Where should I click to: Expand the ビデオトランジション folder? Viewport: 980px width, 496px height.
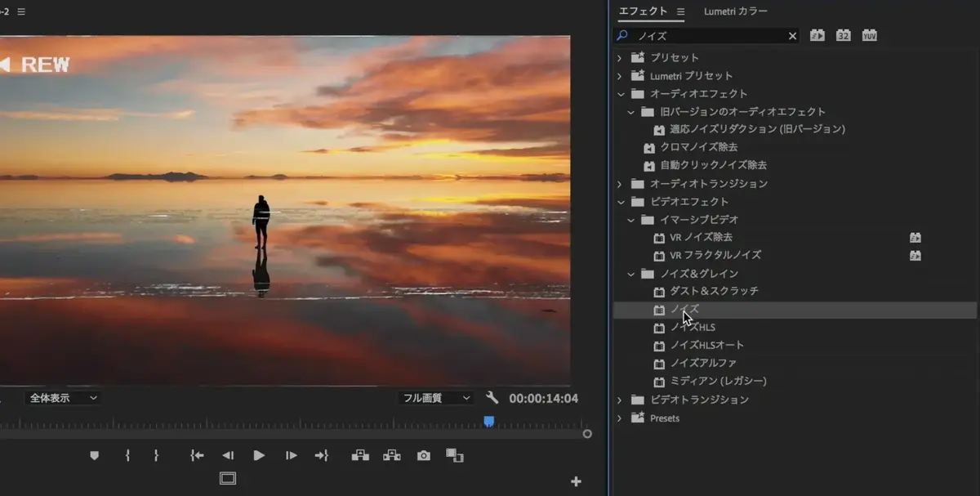pos(620,400)
